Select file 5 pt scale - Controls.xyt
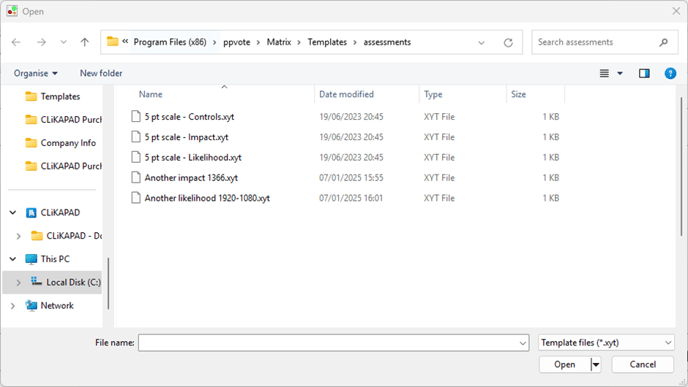 (189, 117)
